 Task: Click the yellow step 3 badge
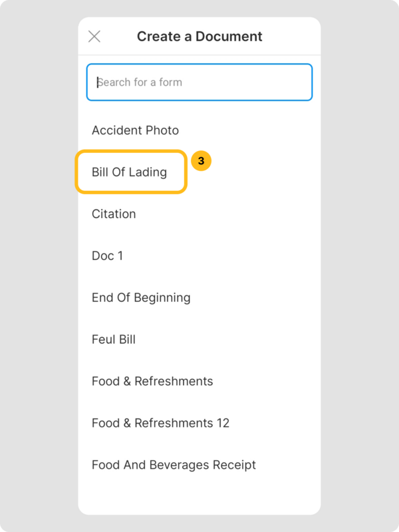tap(201, 161)
